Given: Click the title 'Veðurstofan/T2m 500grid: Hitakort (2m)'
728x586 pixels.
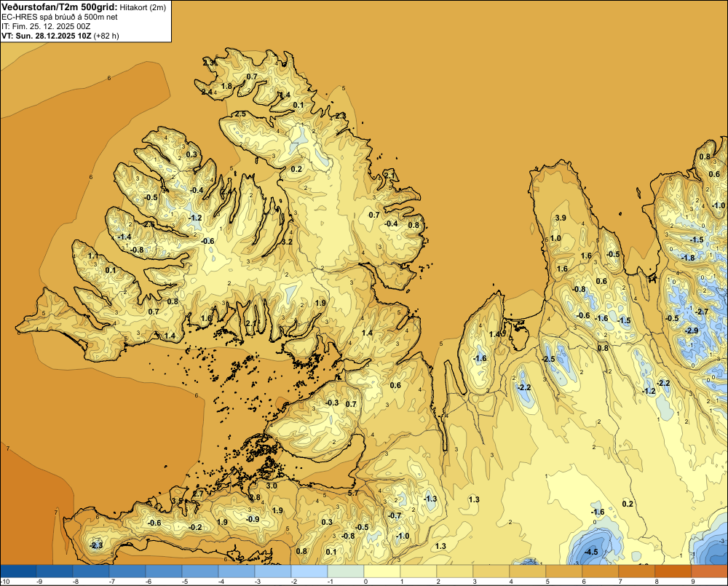Looking at the screenshot, I should (x=84, y=7).
